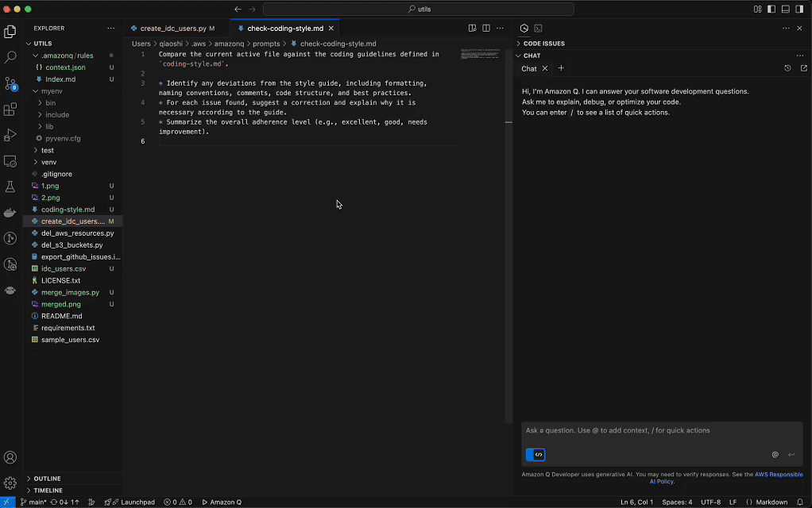Image resolution: width=812 pixels, height=508 pixels.
Task: Toggle the secondary side bar
Action: tap(799, 10)
